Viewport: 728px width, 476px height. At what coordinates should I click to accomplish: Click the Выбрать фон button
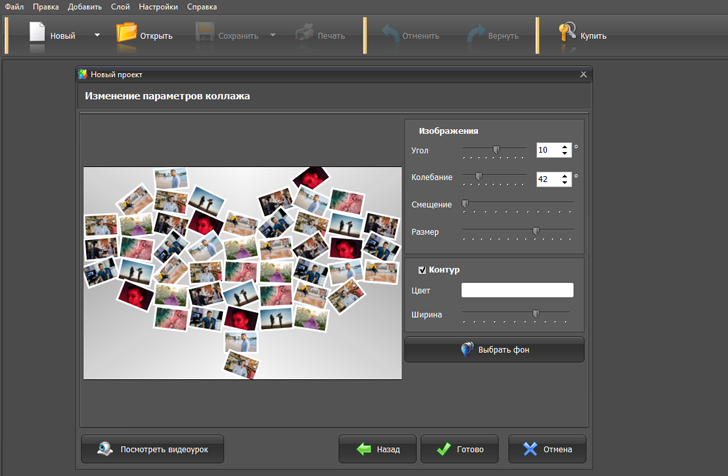494,350
